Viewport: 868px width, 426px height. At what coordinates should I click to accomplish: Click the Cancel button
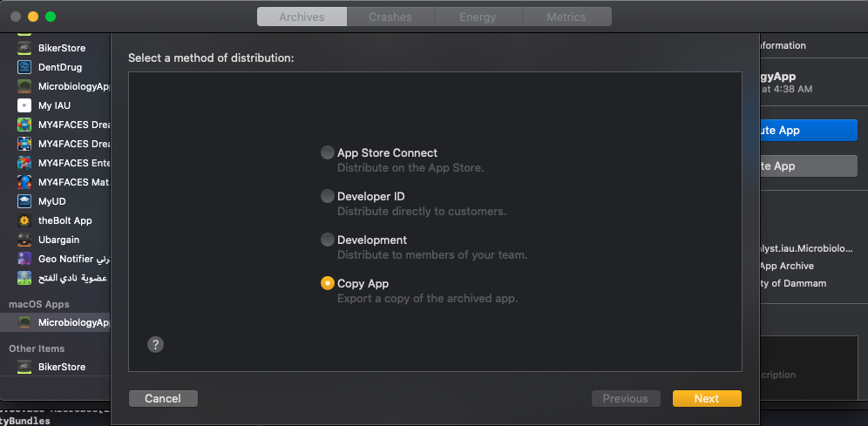pyautogui.click(x=163, y=398)
